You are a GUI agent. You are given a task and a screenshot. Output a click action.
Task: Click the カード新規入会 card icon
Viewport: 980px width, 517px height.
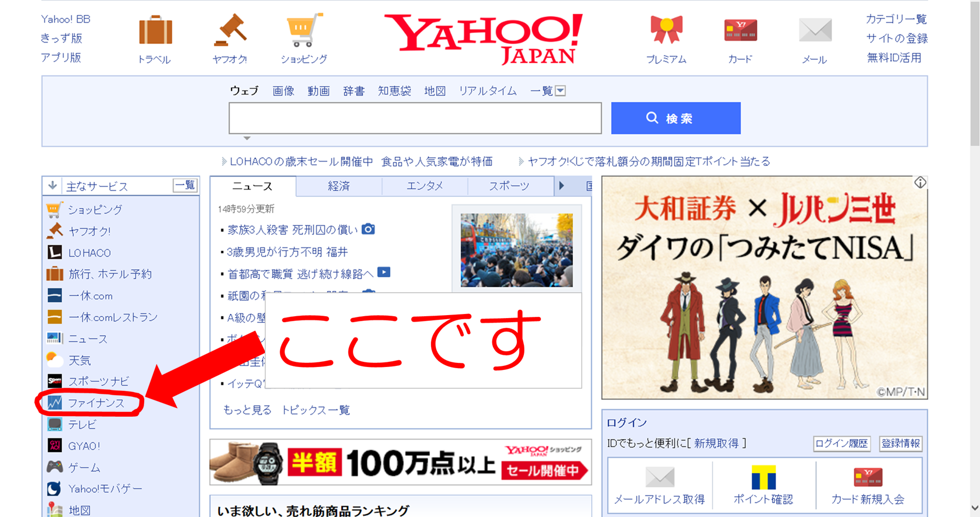click(867, 477)
